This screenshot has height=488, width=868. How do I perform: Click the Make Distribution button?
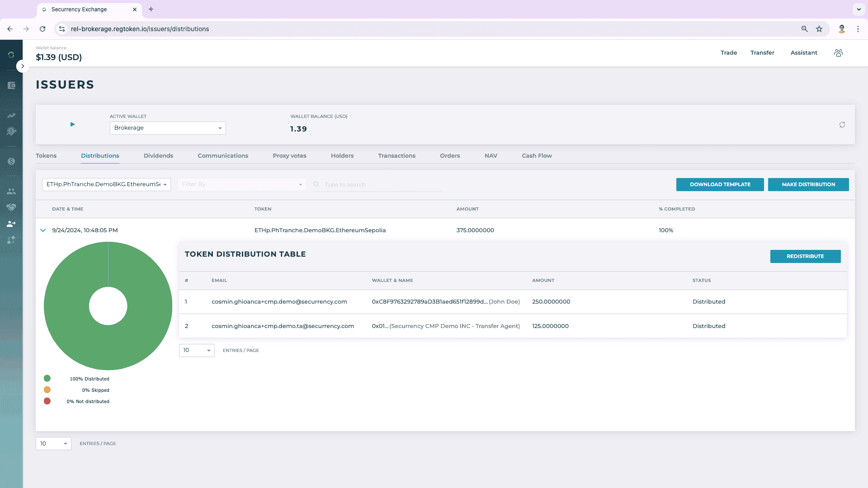click(808, 184)
